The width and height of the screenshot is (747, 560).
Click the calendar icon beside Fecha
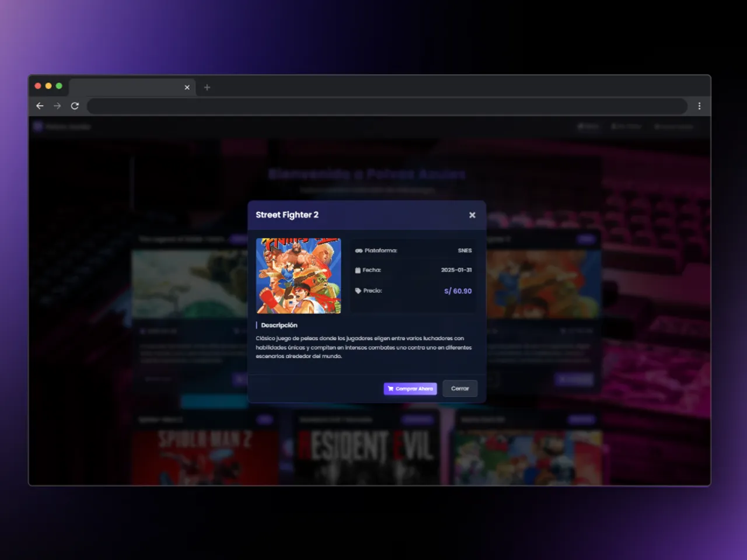tap(357, 270)
